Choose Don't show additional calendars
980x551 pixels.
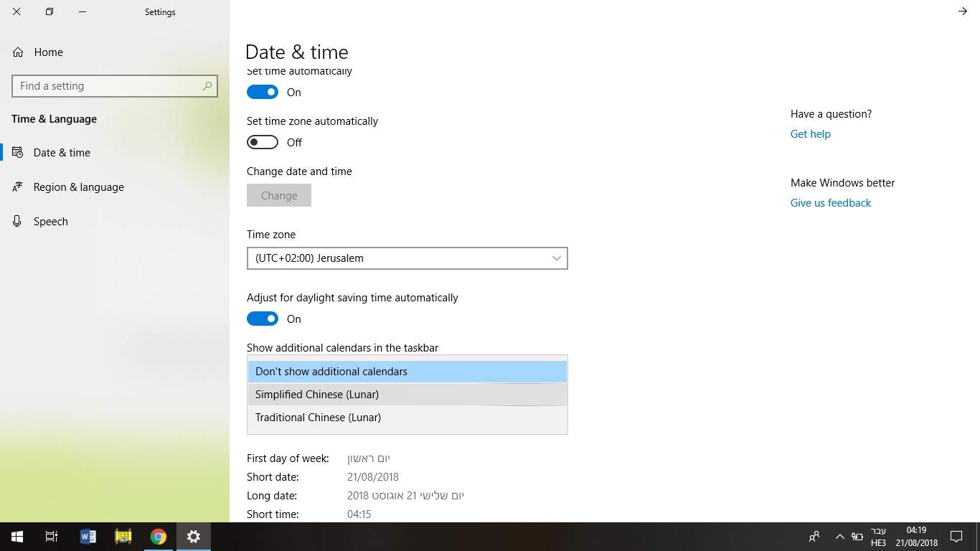point(407,372)
